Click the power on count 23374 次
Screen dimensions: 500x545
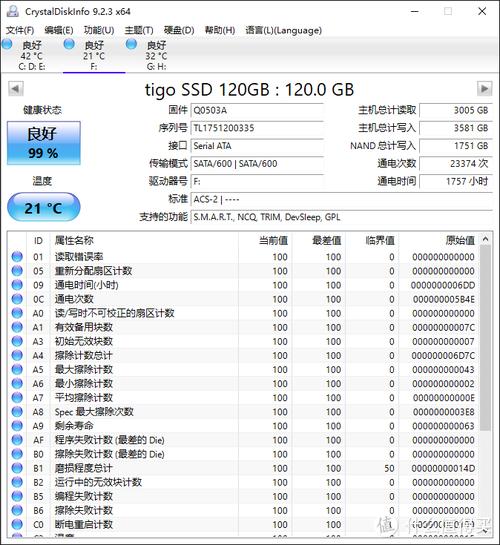tap(456, 164)
